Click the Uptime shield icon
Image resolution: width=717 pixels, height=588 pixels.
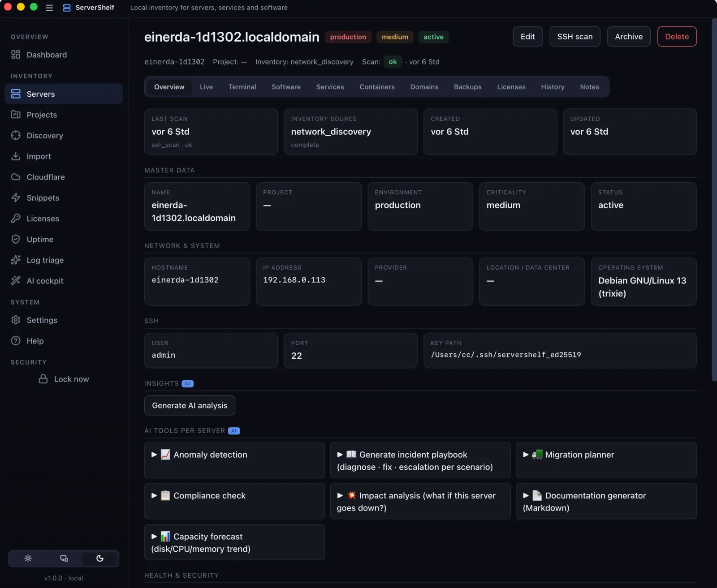(16, 239)
